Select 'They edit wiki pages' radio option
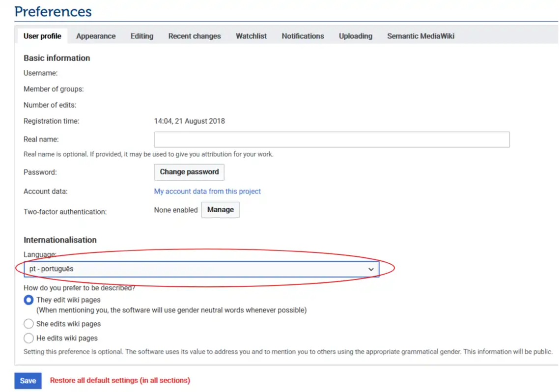The height and width of the screenshot is (392, 560). pos(28,300)
